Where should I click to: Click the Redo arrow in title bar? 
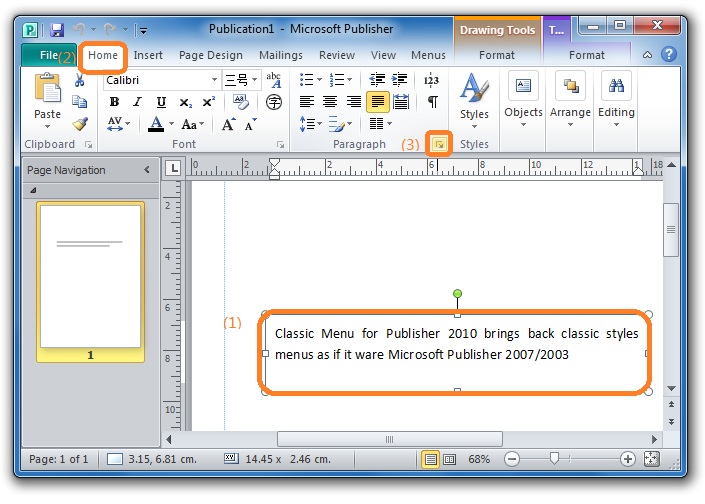tap(110, 30)
